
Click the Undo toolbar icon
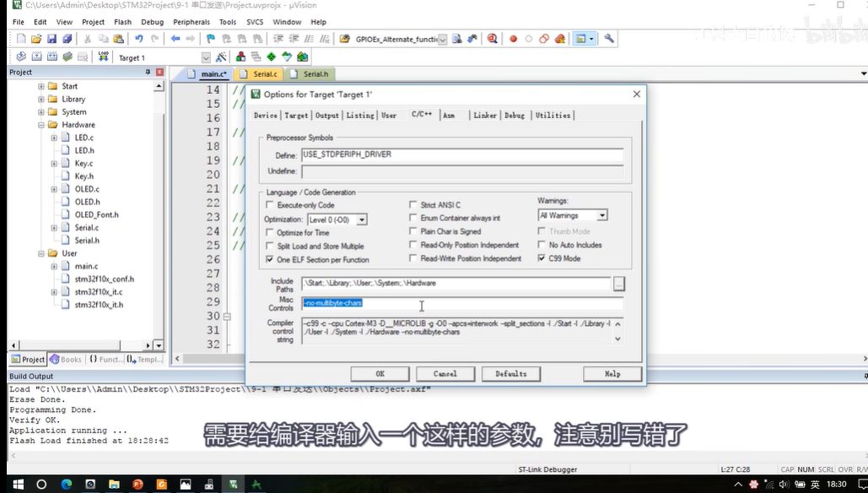click(x=138, y=39)
